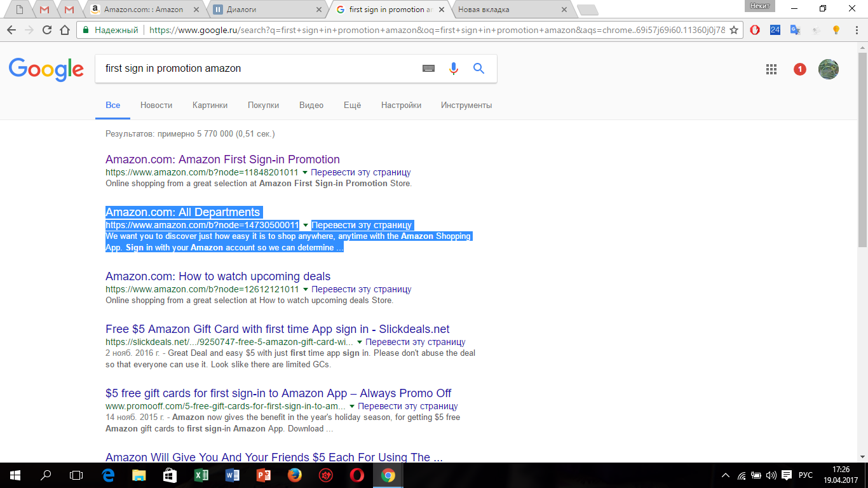Open the Настройки search settings menu
Viewport: 868px width, 488px height.
[401, 105]
